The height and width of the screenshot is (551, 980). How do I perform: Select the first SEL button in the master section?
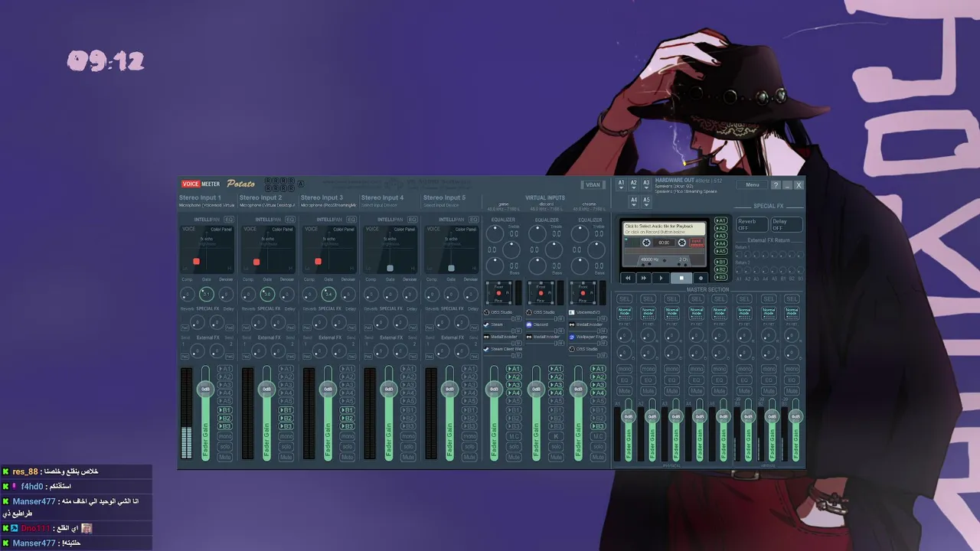pyautogui.click(x=625, y=298)
